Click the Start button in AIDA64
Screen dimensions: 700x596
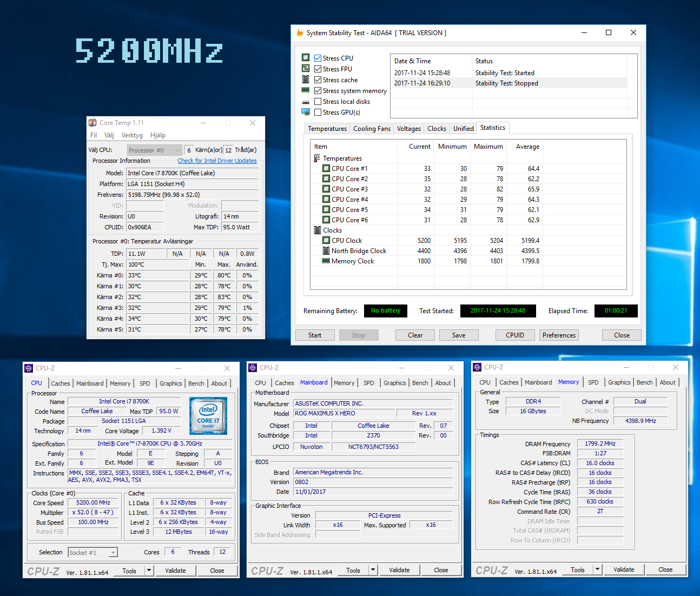point(315,335)
